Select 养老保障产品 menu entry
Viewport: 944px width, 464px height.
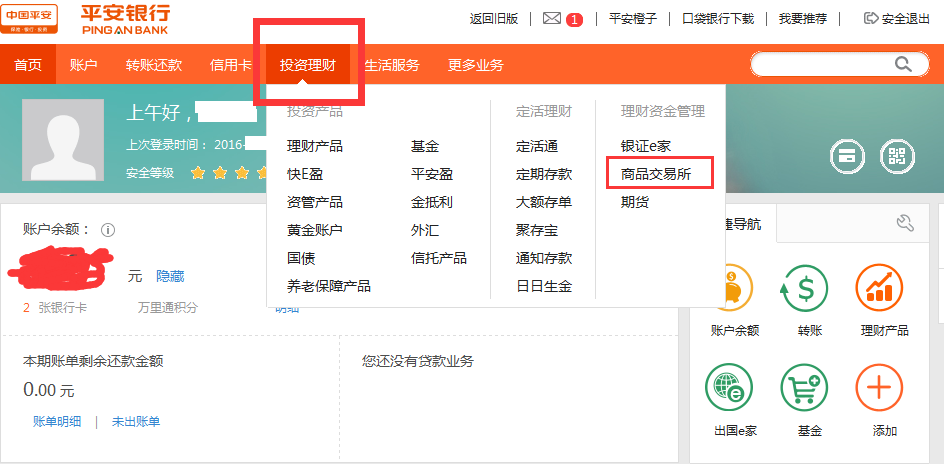[x=329, y=286]
